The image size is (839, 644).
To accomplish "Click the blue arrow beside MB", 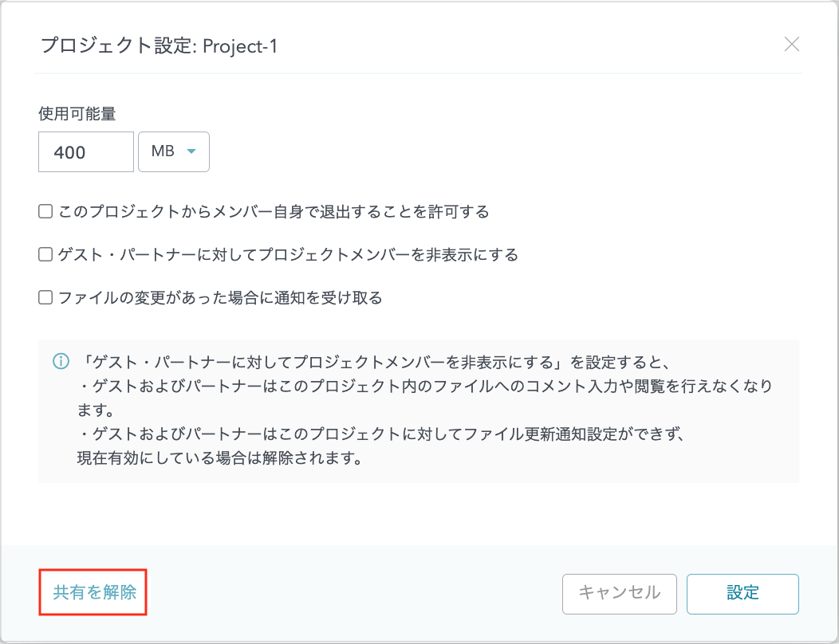I will 191,151.
